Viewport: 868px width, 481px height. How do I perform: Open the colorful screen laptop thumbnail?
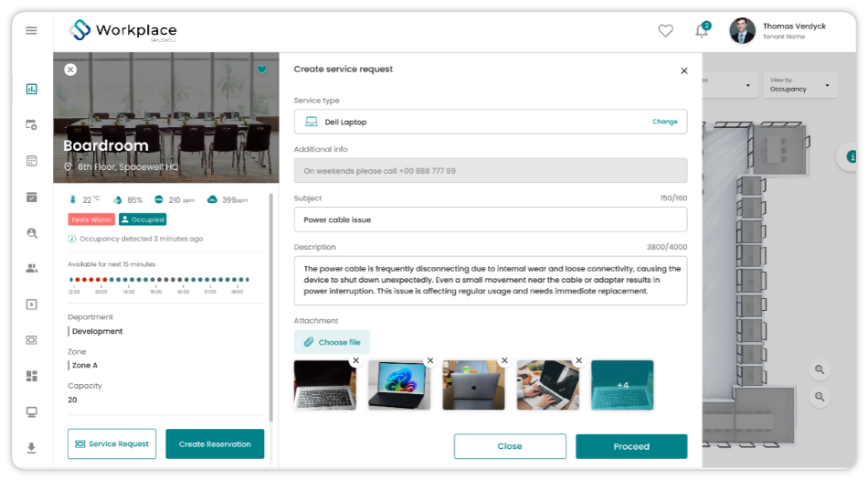tap(399, 385)
